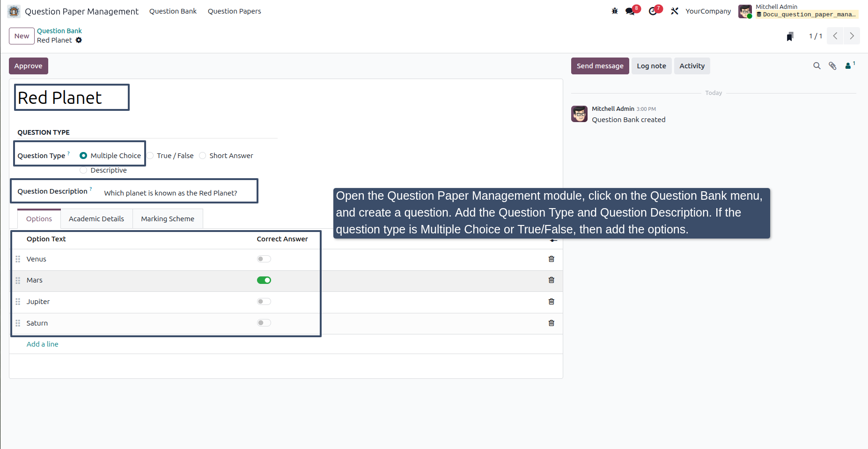Toggle Correct Answer for Saturn
868x449 pixels.
point(264,323)
